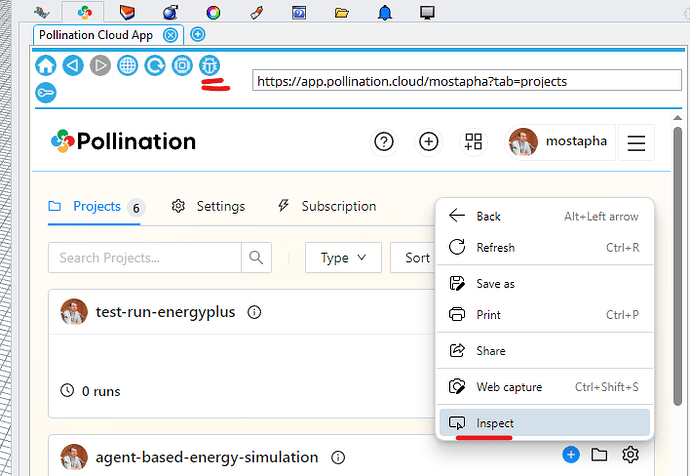Open dev tools via bug icon
Viewport: 690px width, 476px height.
point(209,66)
